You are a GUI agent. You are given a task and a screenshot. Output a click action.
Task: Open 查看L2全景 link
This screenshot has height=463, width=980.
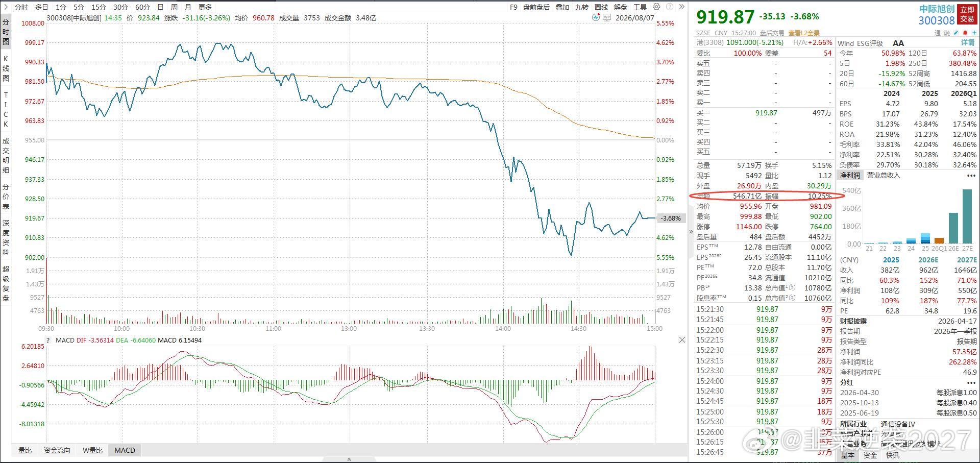tap(804, 33)
